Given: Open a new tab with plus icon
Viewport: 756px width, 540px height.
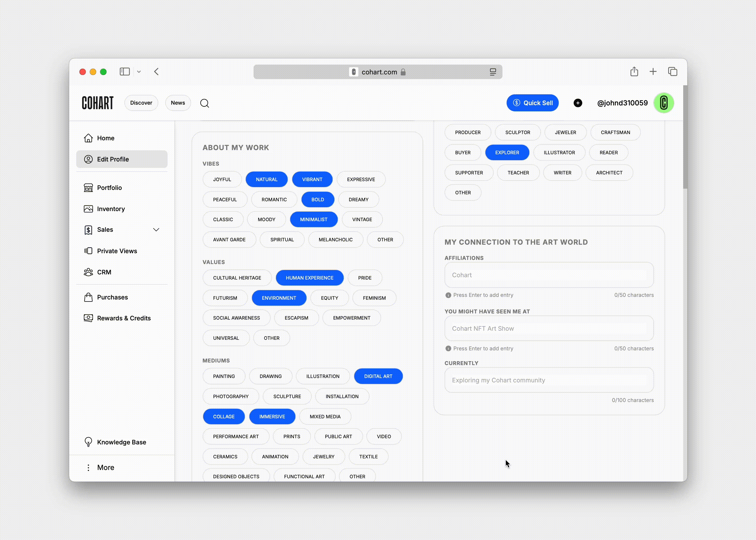Looking at the screenshot, I should [653, 72].
